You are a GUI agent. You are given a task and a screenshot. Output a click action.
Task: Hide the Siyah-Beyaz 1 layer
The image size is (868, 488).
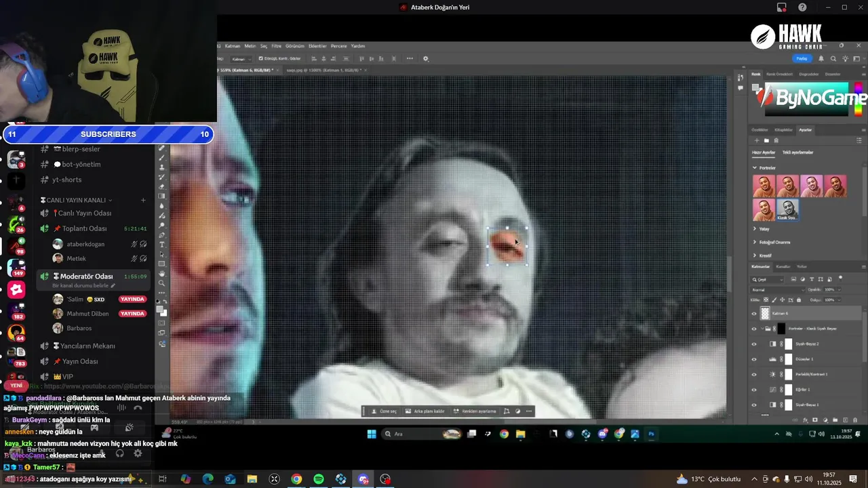[754, 405]
